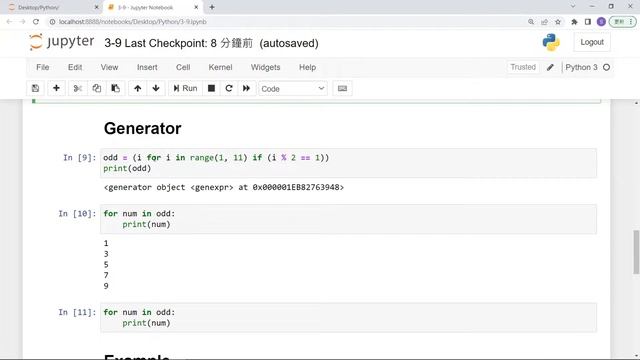Click the (autosaved) status text
This screenshot has height=360, width=640.
coord(289,43)
